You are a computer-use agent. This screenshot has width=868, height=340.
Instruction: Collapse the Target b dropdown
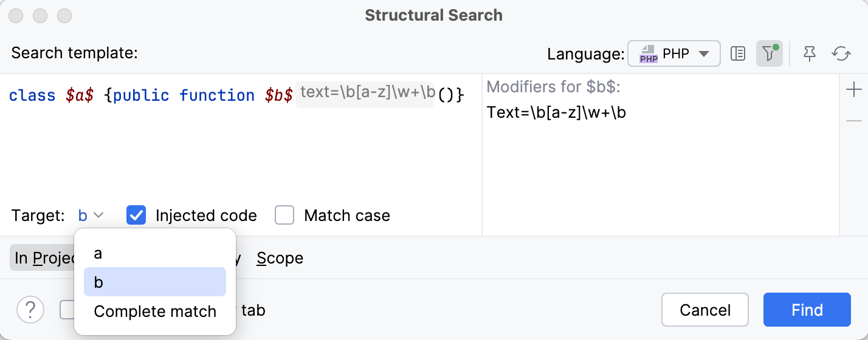pyautogui.click(x=91, y=216)
